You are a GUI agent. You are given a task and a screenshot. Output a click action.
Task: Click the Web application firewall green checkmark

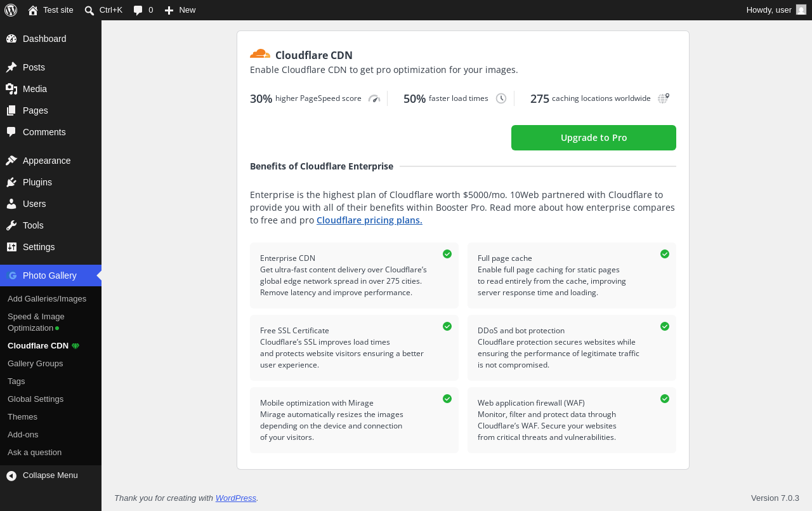pos(665,399)
